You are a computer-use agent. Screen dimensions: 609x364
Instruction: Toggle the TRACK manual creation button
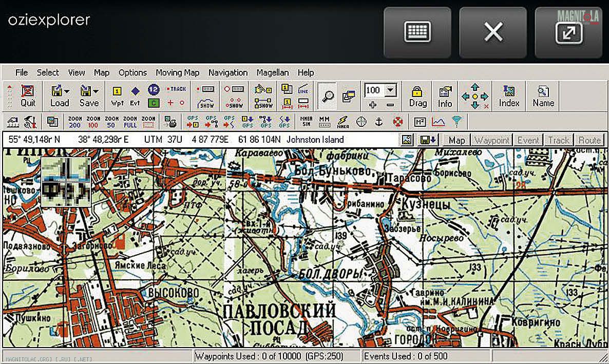click(176, 89)
